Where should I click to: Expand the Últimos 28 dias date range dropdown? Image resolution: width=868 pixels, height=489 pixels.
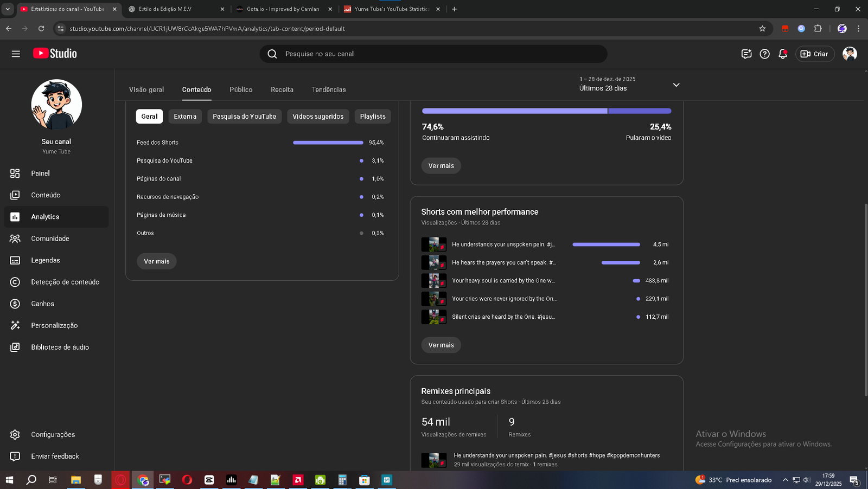676,85
